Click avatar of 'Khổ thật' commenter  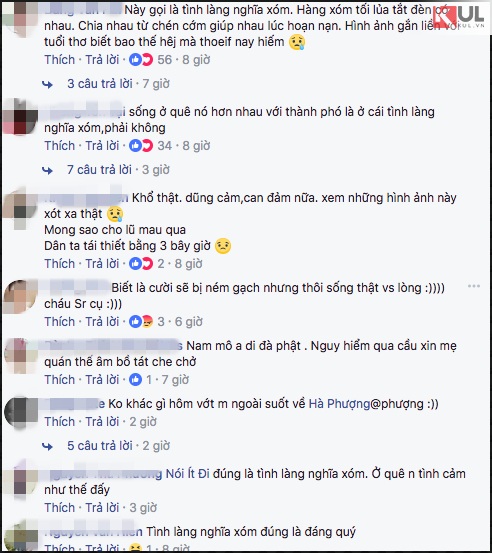[x=20, y=207]
